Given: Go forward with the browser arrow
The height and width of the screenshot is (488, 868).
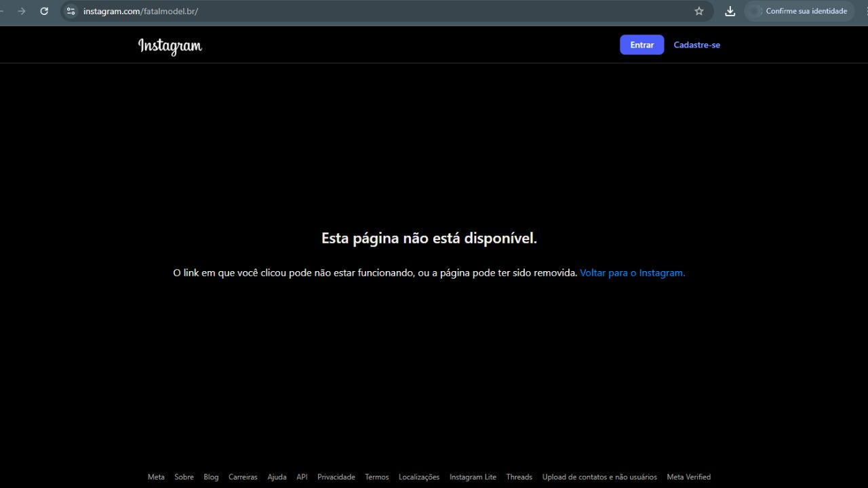Looking at the screenshot, I should pyautogui.click(x=21, y=11).
